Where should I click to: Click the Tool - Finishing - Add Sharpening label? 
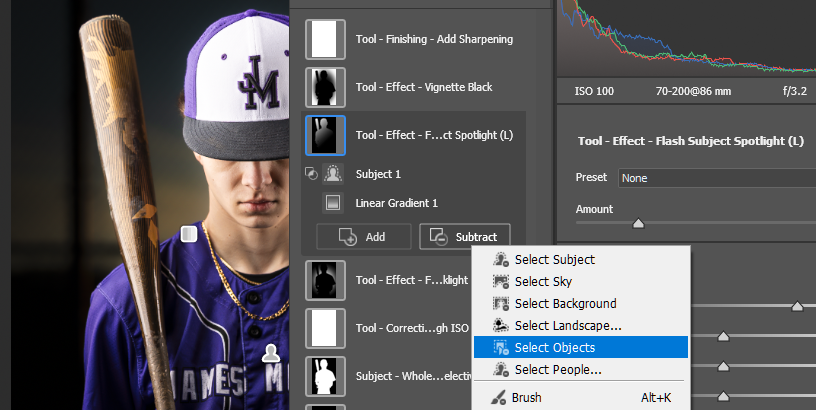(434, 39)
